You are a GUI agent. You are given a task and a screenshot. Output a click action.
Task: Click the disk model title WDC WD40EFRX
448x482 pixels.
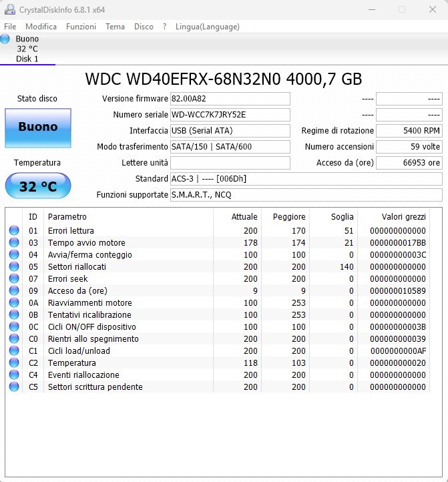click(224, 79)
